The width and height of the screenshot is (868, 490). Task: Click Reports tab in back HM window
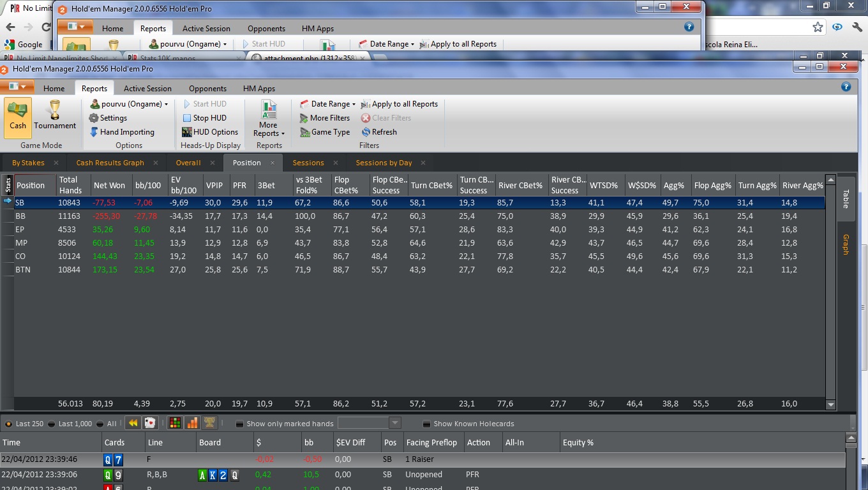point(153,29)
